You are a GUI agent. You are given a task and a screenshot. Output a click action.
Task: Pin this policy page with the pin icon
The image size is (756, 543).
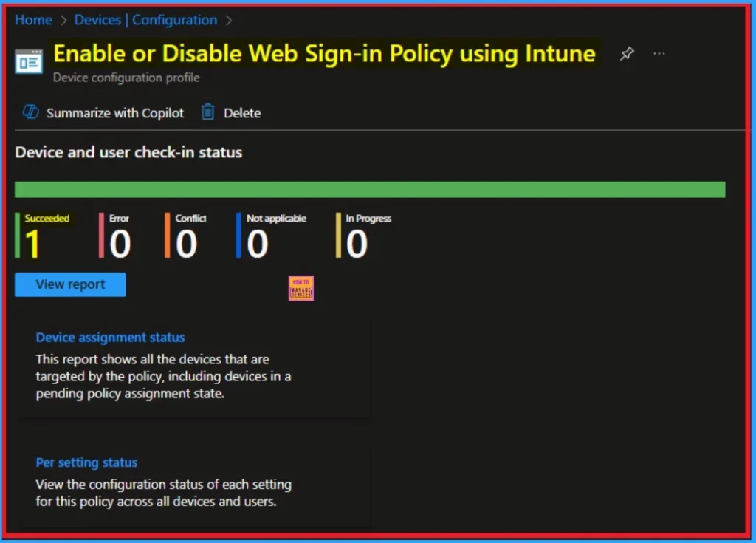click(x=627, y=54)
